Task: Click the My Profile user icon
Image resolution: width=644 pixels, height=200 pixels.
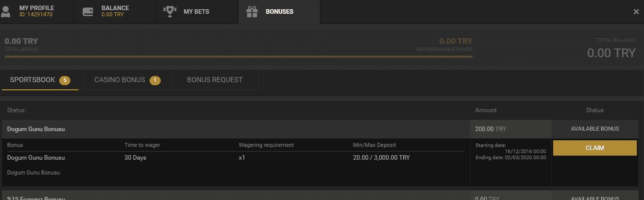Action: tap(6, 11)
